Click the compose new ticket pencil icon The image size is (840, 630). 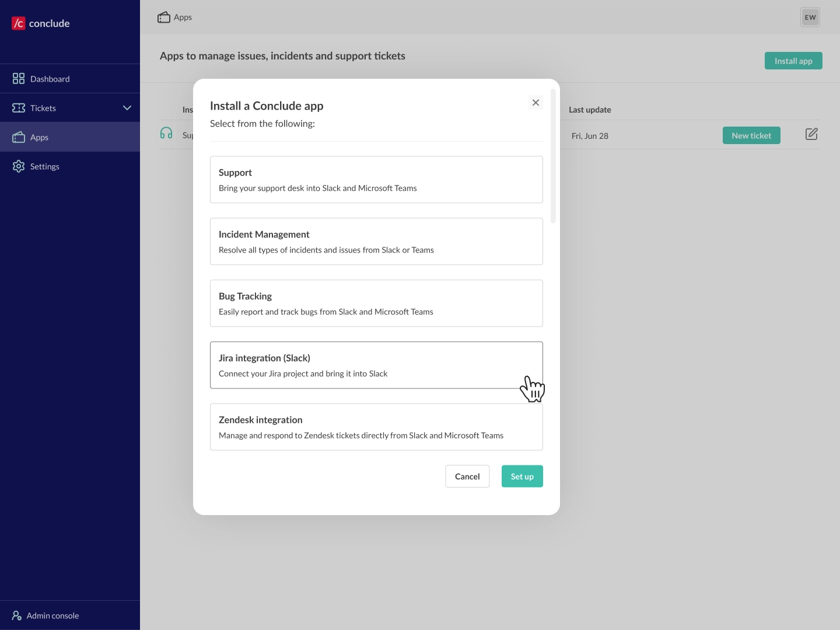click(x=811, y=134)
